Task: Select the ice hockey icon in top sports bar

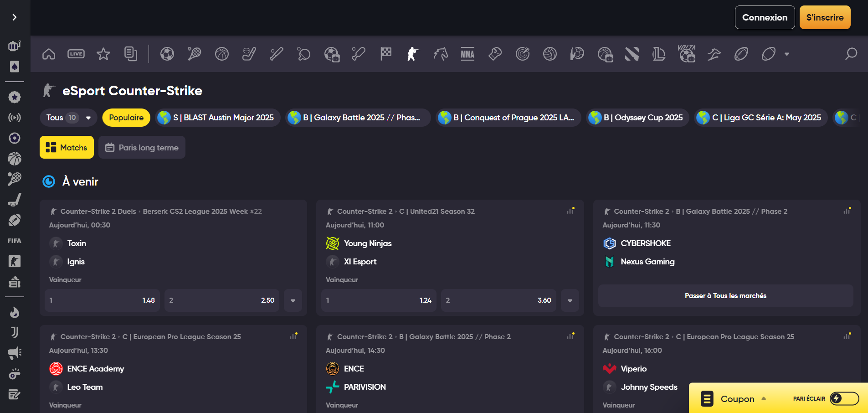Action: point(249,54)
